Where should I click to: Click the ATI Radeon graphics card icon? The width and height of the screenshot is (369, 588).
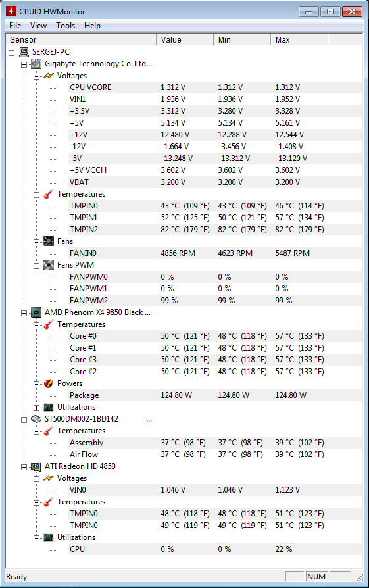[x=36, y=466]
